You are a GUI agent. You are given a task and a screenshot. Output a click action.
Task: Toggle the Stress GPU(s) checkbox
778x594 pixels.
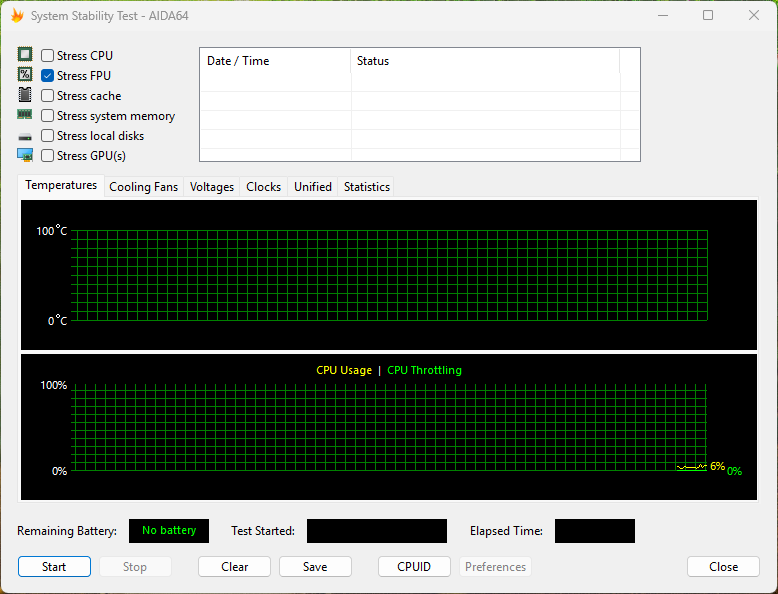point(48,156)
